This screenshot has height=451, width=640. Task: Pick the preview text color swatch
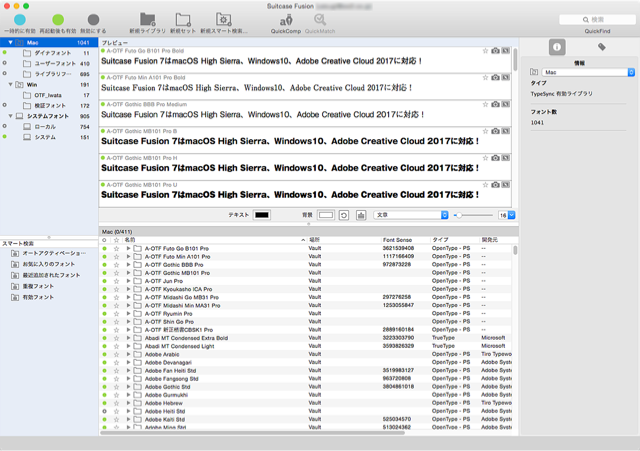pyautogui.click(x=262, y=215)
